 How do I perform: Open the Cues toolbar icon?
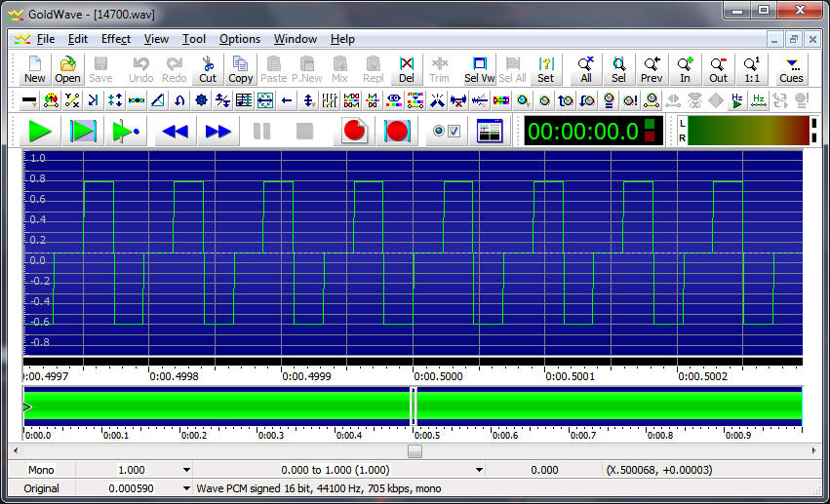coord(792,68)
